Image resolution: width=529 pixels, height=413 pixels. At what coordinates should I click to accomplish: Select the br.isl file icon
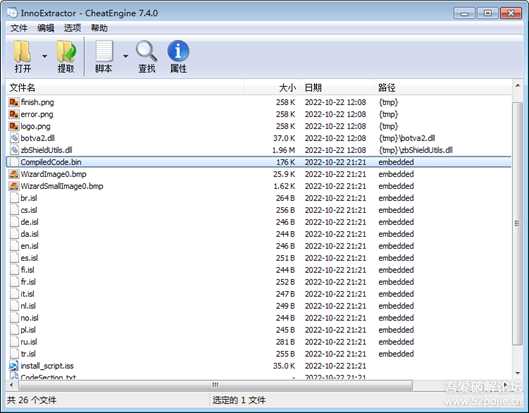14,198
